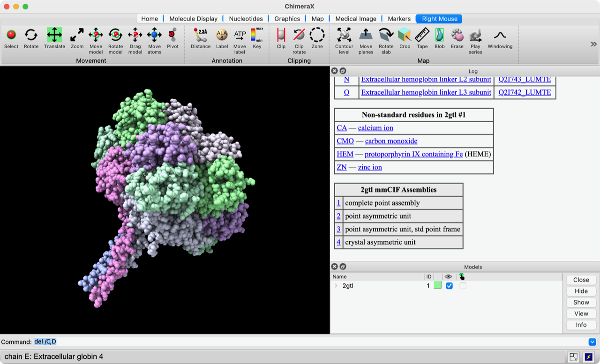Open the carbon monoxide link
This screenshot has height=364, width=600.
[x=391, y=141]
